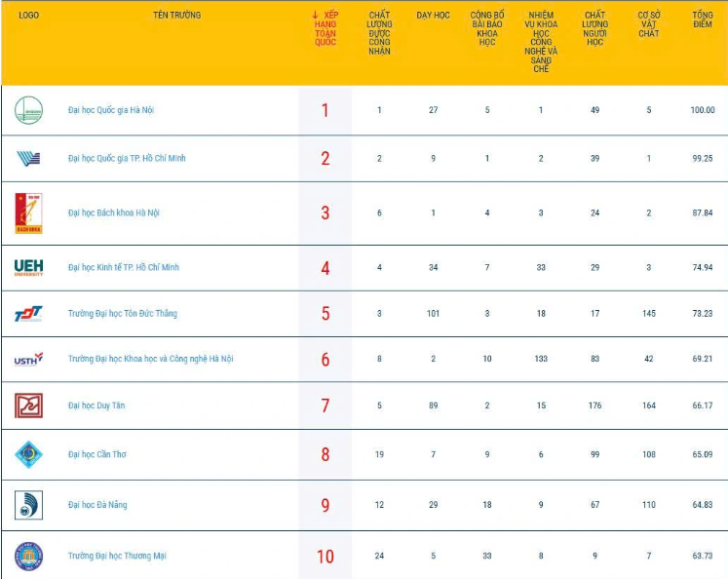Open Trường Đại học Khoa học và Công nghệ Hà Nội link
The height and width of the screenshot is (579, 728).
click(150, 359)
